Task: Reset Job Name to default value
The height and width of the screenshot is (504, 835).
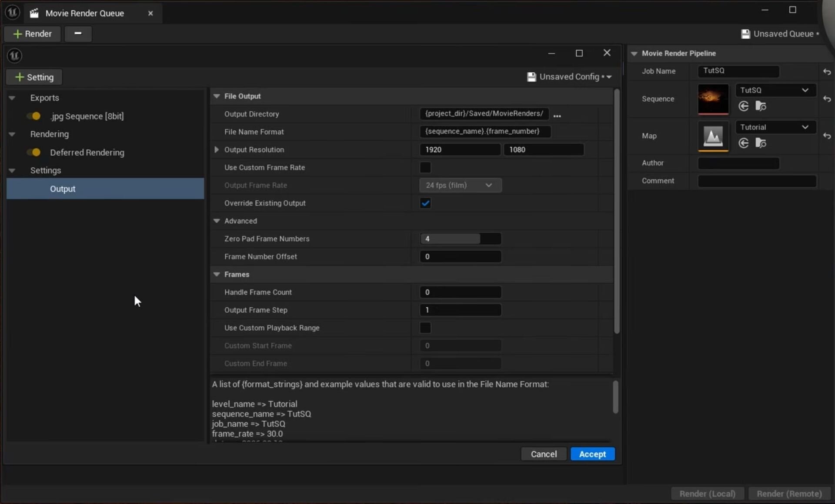Action: [x=827, y=72]
